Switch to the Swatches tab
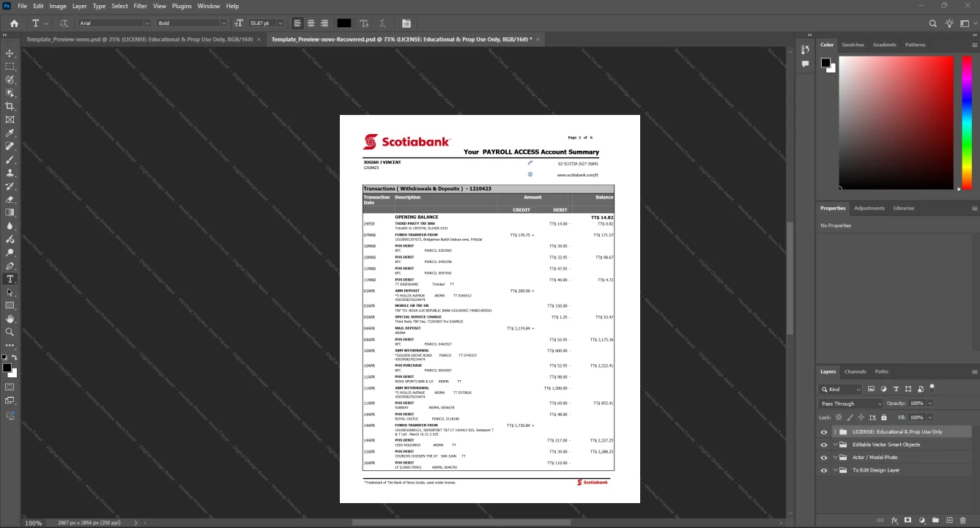The image size is (980, 528). (x=853, y=45)
